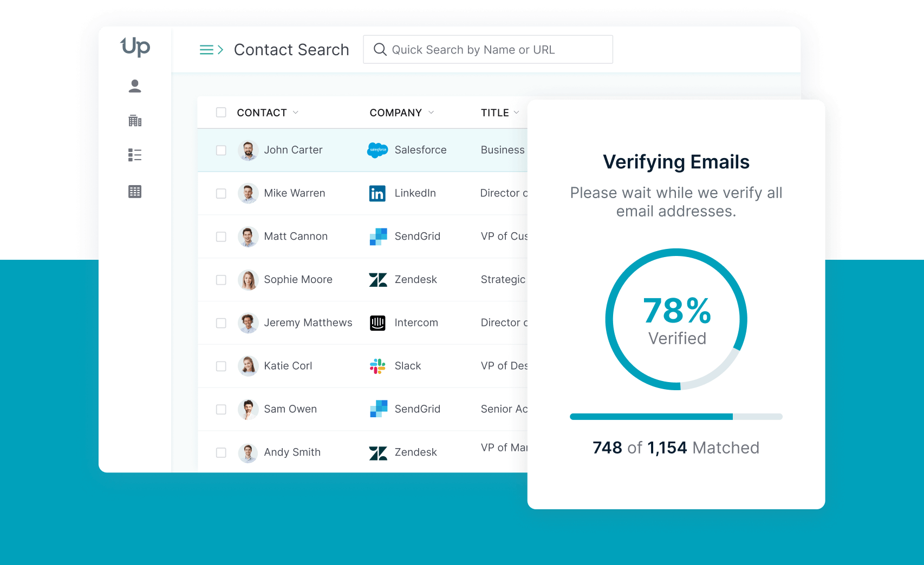Click the search magnifier icon

click(380, 50)
